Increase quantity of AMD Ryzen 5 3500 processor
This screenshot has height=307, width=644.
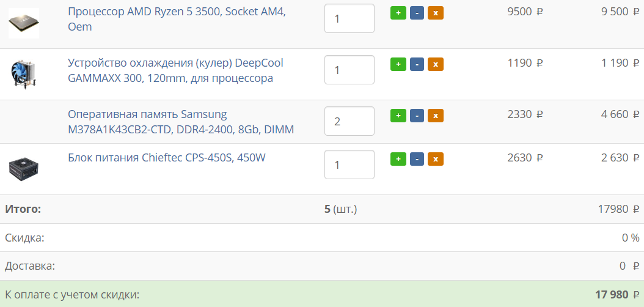[398, 13]
